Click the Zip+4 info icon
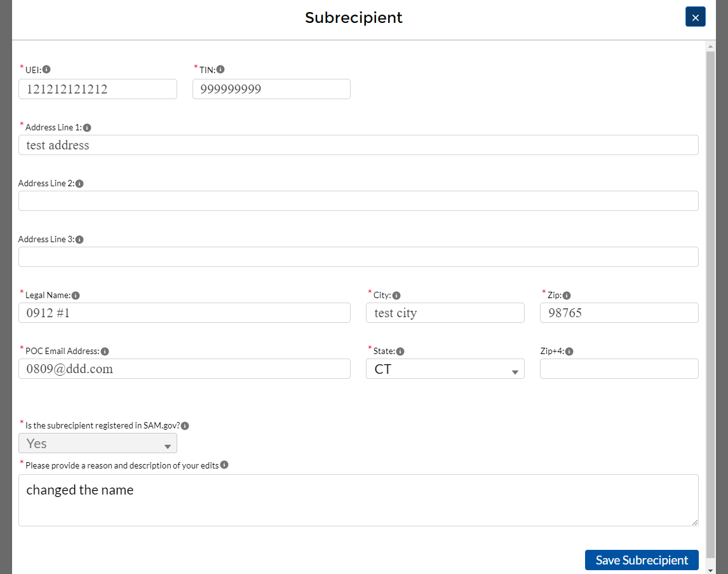This screenshot has height=574, width=728. pyautogui.click(x=569, y=352)
